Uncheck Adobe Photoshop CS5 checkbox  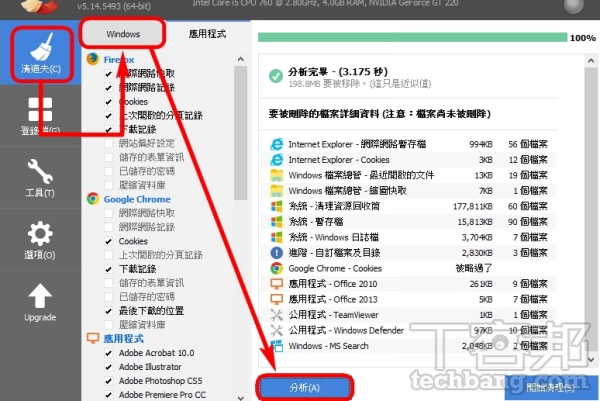click(109, 381)
